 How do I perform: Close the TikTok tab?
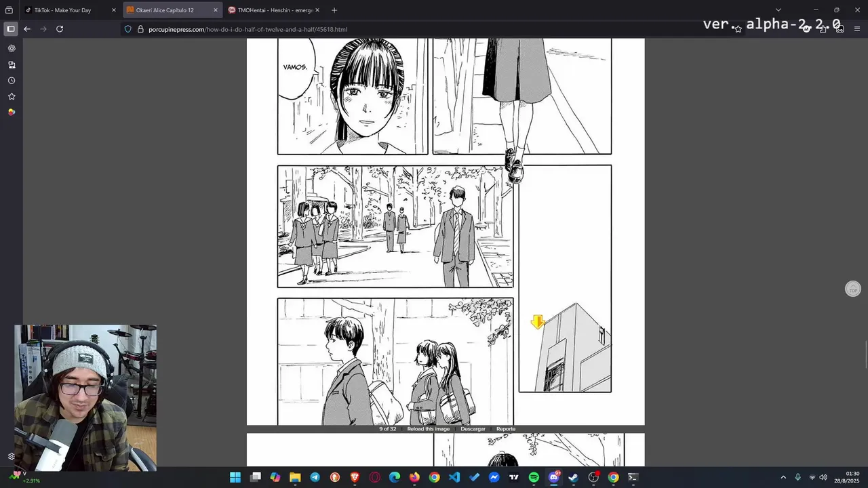pos(114,10)
